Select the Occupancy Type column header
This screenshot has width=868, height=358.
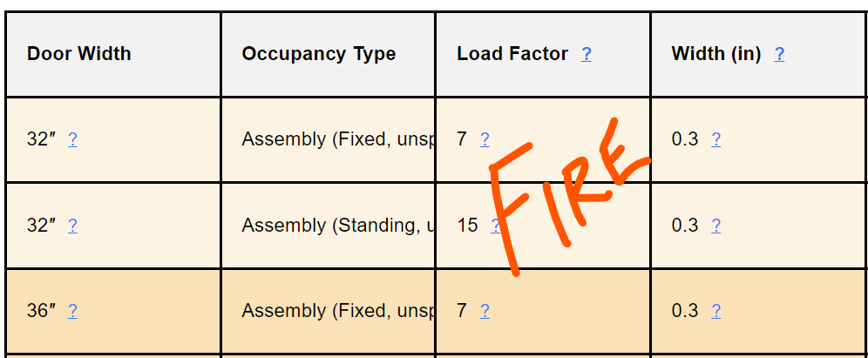click(319, 54)
